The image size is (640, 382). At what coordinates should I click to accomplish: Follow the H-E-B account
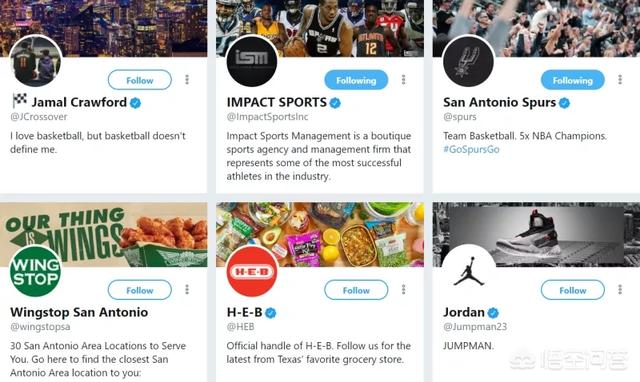coord(356,290)
